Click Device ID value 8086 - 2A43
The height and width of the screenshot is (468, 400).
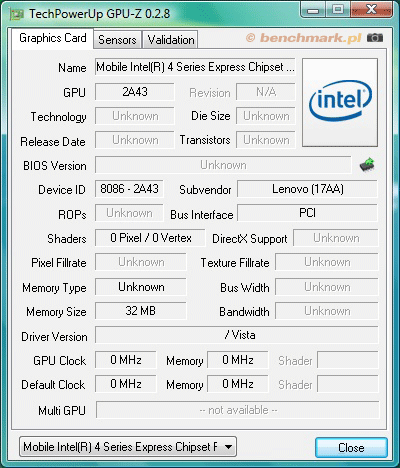pyautogui.click(x=129, y=189)
